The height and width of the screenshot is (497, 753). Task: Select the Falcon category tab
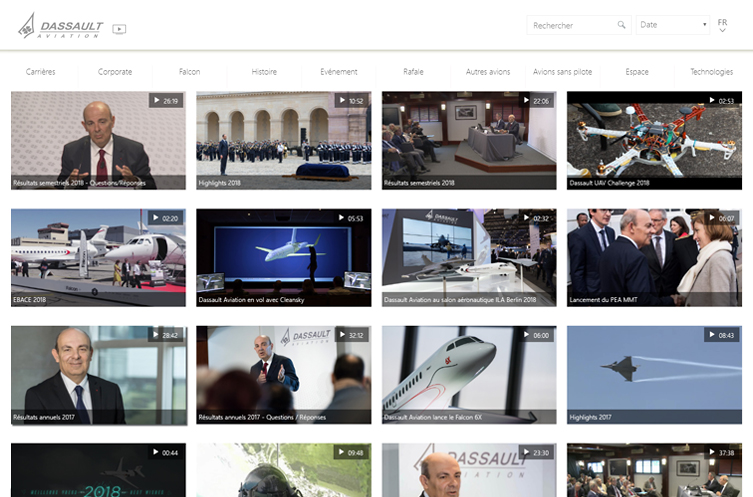[190, 72]
